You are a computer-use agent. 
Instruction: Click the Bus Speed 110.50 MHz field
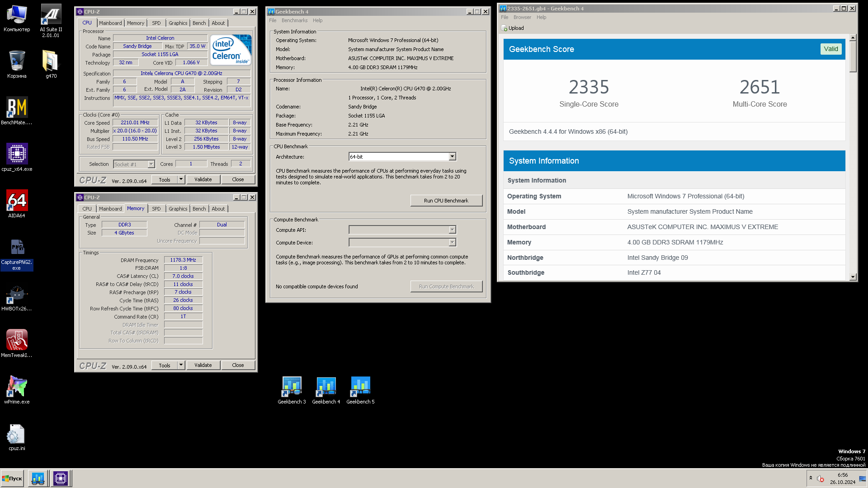pyautogui.click(x=135, y=139)
